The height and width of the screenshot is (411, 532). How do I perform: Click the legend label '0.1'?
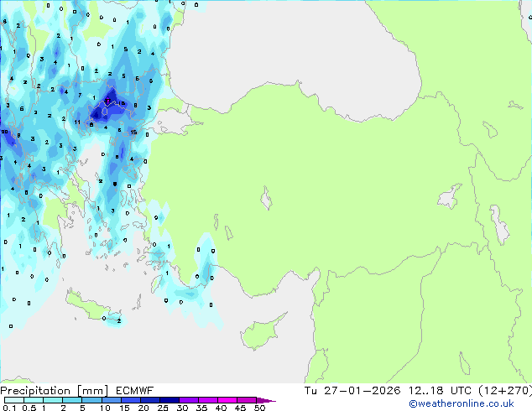[x=9, y=408]
